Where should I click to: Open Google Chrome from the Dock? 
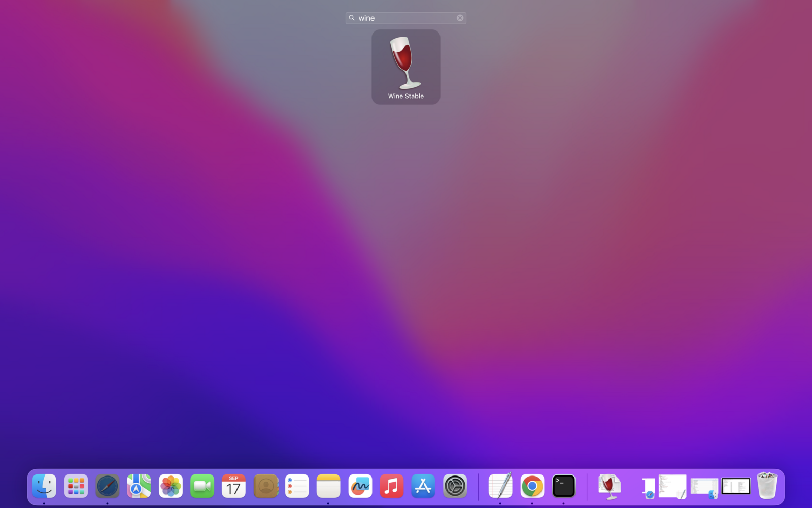point(532,486)
